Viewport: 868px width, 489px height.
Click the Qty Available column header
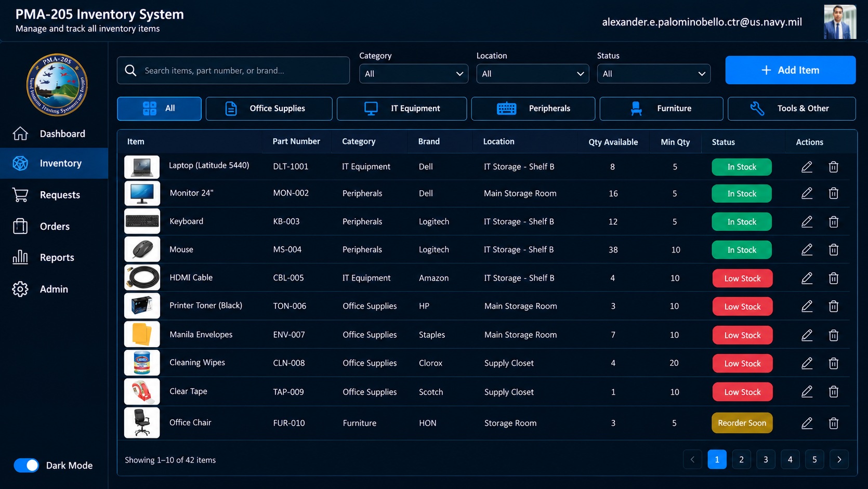tap(613, 142)
